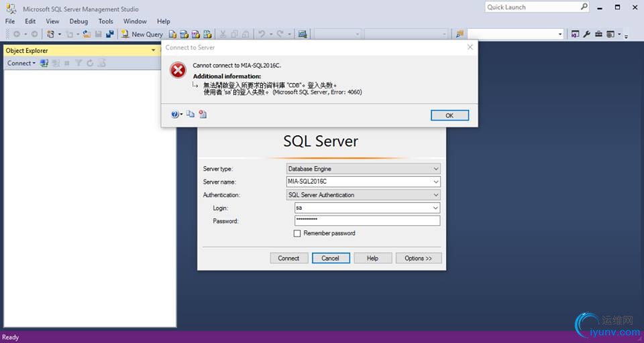
Task: Click the Refresh icon in Object Explorer
Action: point(90,63)
